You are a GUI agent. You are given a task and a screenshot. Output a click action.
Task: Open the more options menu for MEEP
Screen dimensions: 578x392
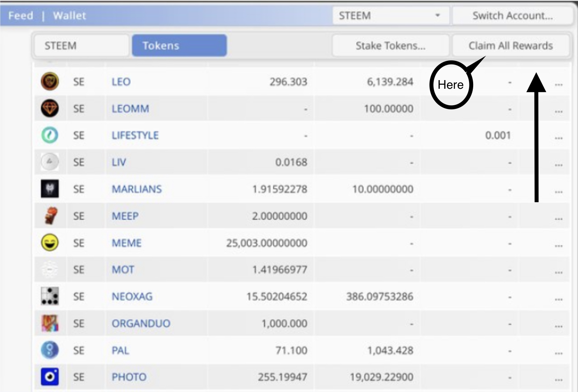[558, 218]
